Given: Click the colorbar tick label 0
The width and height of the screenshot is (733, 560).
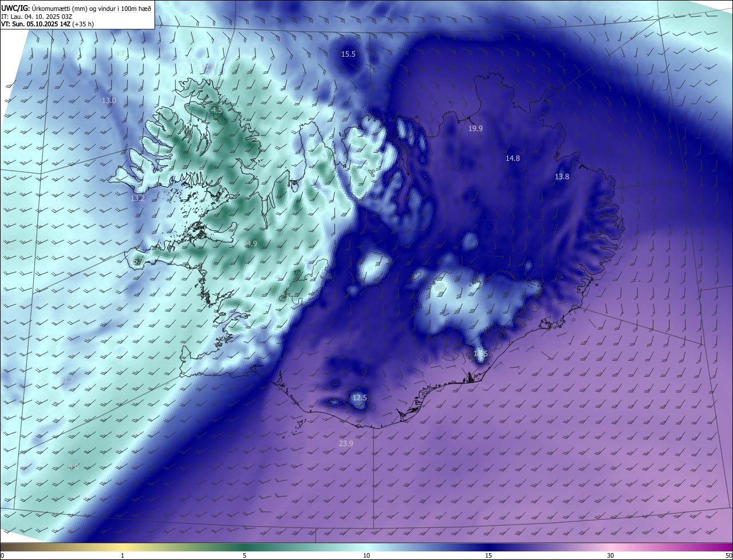Looking at the screenshot, I should tap(2, 555).
